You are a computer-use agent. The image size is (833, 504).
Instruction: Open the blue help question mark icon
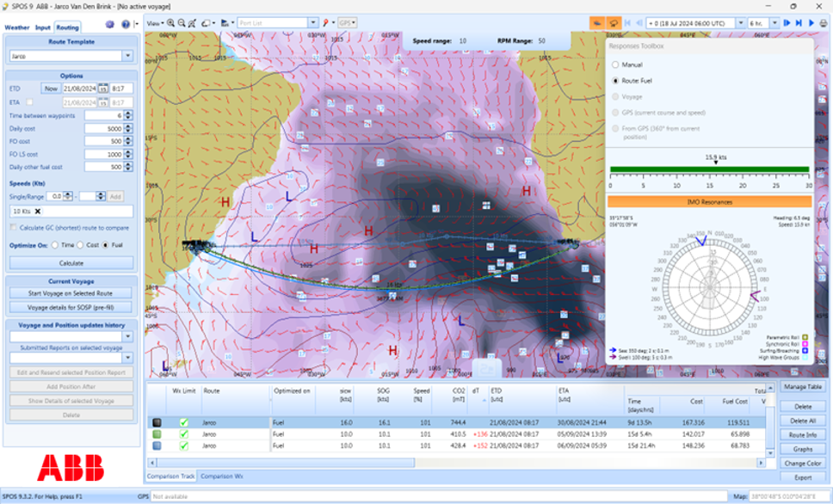coord(126,24)
